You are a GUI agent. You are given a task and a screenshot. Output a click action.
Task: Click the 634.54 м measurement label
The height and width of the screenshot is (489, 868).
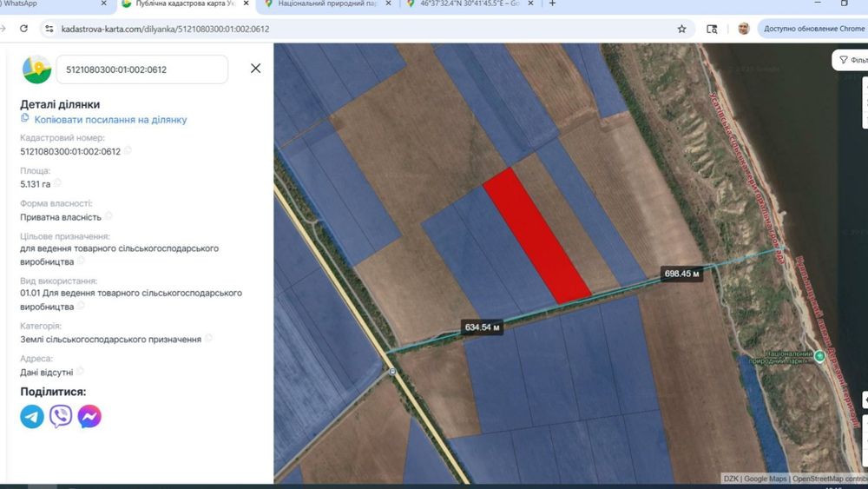coord(482,327)
